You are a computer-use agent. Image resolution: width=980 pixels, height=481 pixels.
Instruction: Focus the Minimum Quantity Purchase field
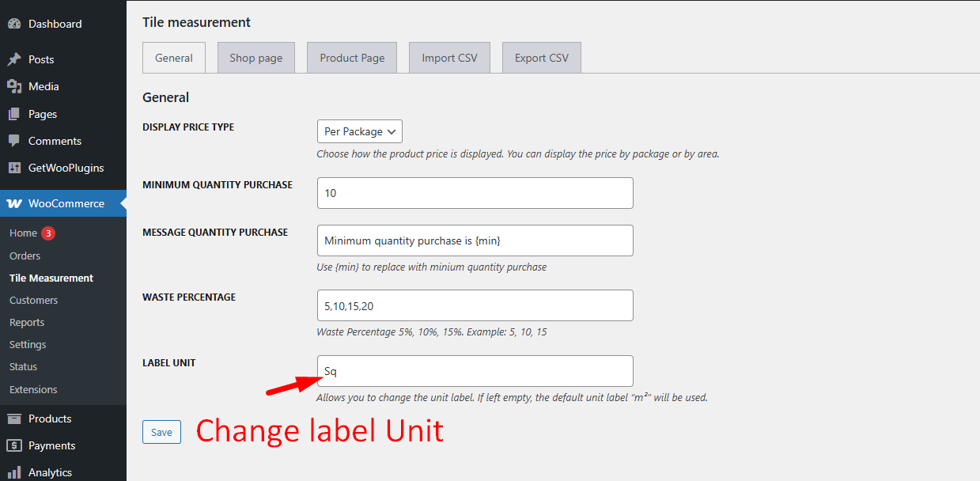click(x=475, y=193)
